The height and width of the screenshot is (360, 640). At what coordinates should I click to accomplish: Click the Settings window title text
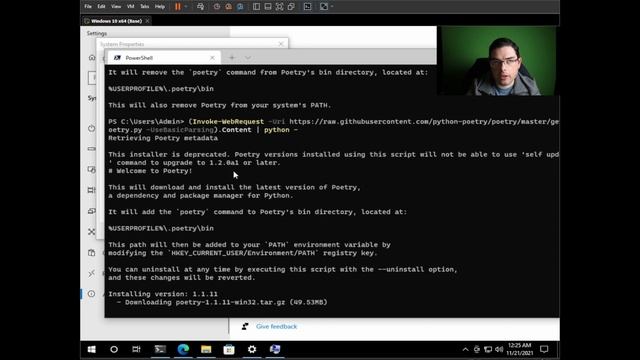pyautogui.click(x=97, y=33)
